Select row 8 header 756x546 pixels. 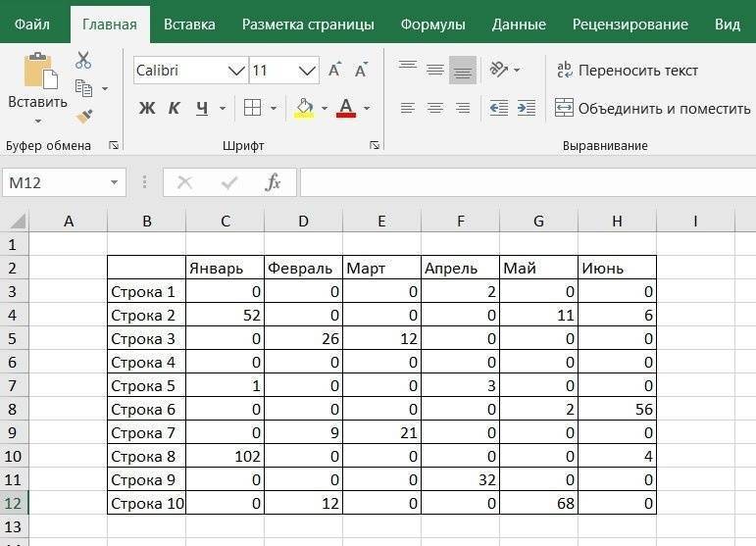[x=14, y=409]
